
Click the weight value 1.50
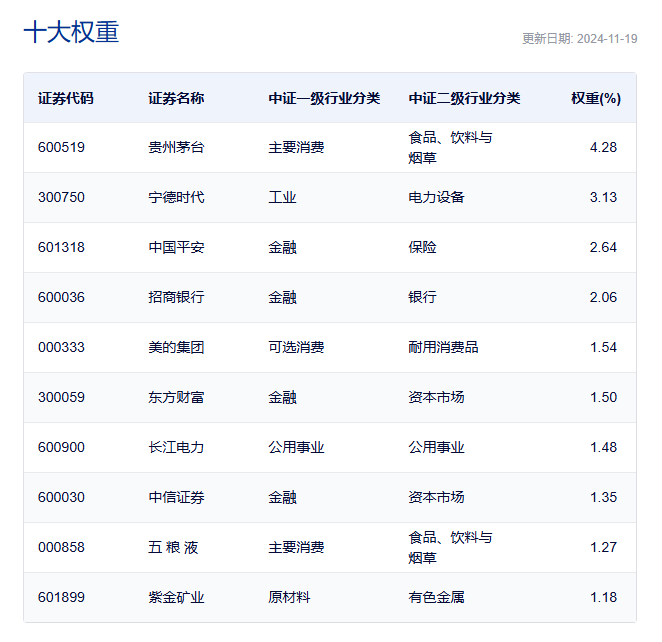[603, 397]
